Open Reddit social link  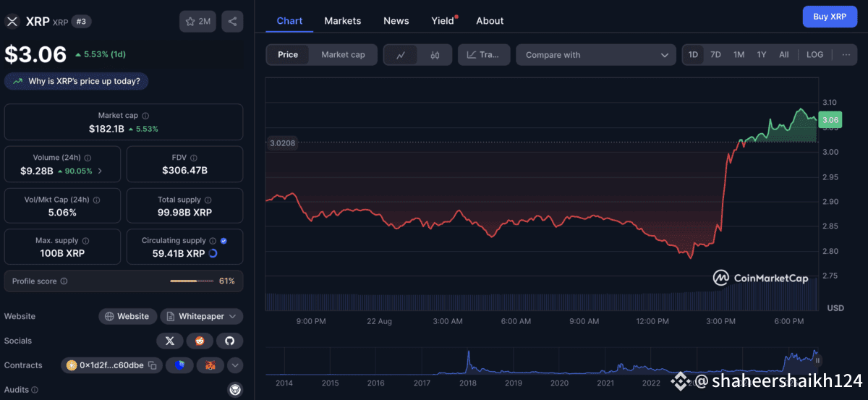200,341
